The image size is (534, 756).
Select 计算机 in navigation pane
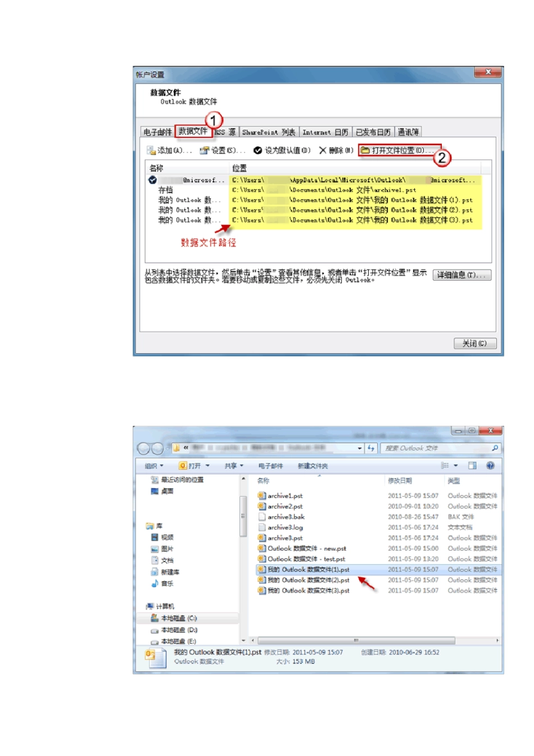160,606
